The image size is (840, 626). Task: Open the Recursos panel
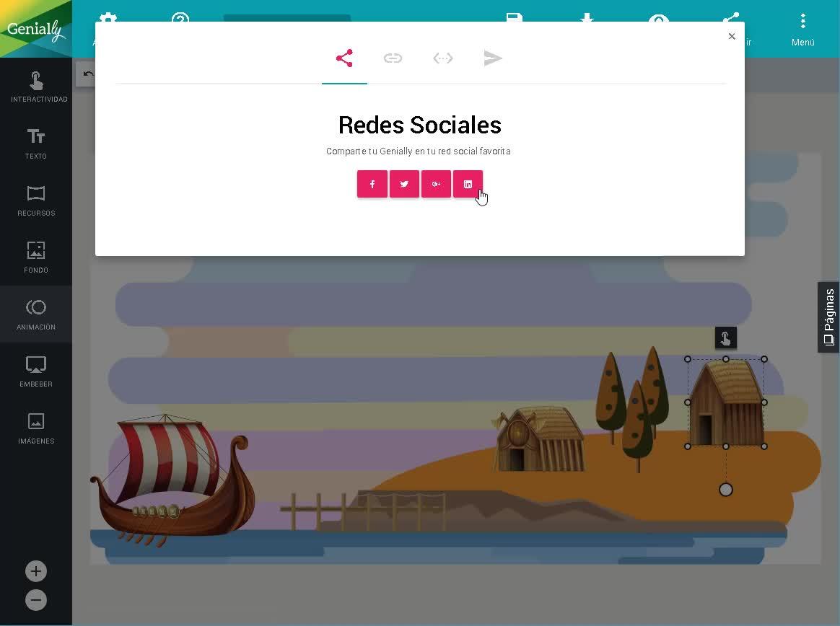coord(36,200)
